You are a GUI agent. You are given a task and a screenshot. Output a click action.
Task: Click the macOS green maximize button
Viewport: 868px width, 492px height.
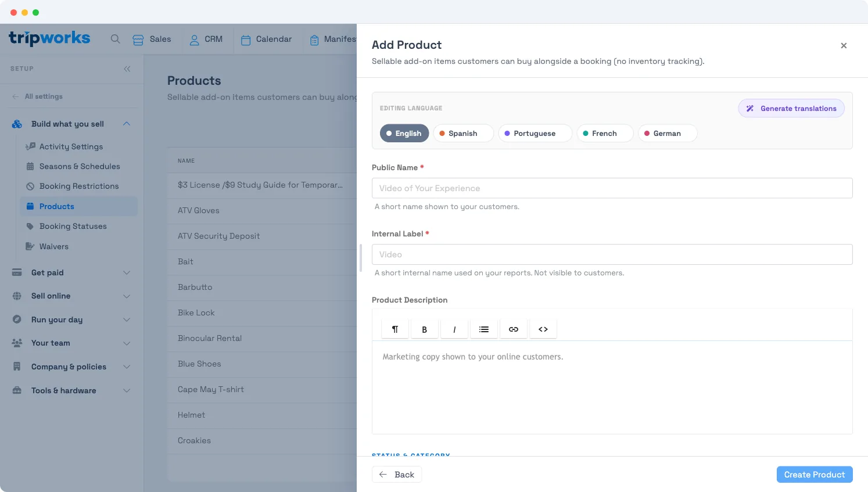[35, 12]
